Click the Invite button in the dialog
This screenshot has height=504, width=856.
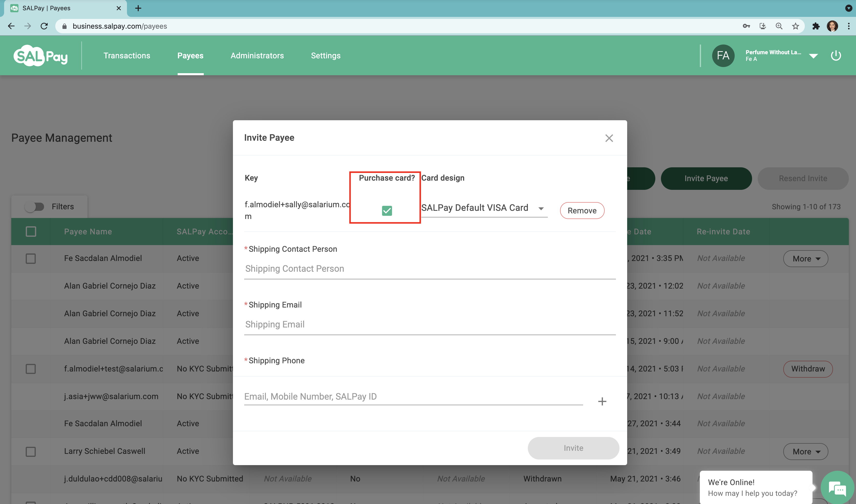pos(573,448)
